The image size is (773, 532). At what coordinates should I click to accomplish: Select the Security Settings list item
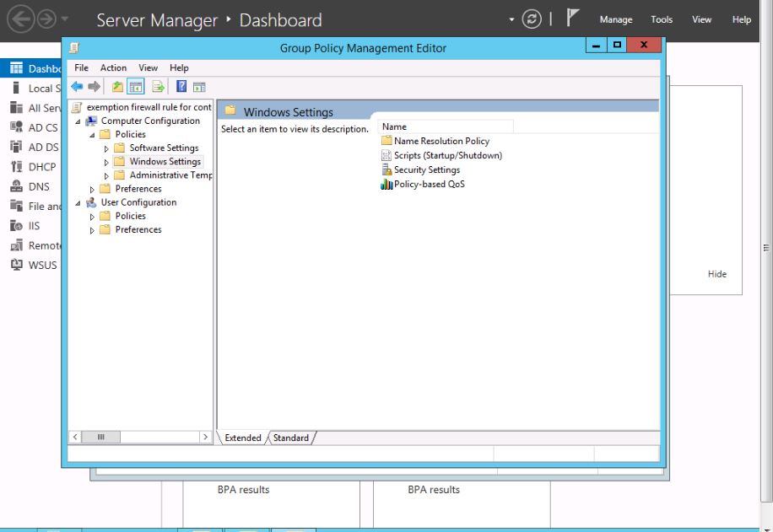pos(421,170)
